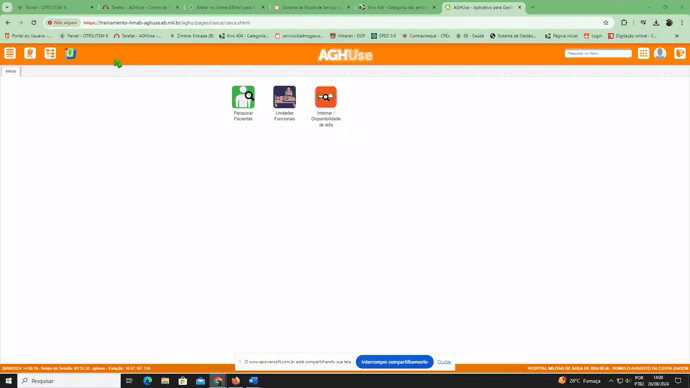Viewport: 690px width, 388px height.
Task: Open the apps grid icon near search
Action: point(643,53)
